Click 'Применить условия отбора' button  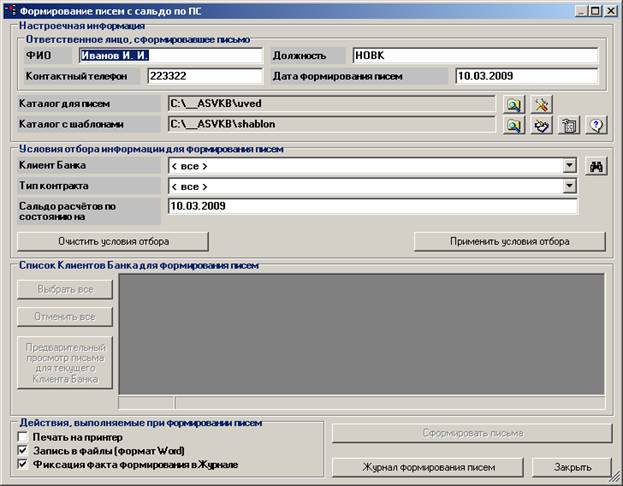(509, 242)
